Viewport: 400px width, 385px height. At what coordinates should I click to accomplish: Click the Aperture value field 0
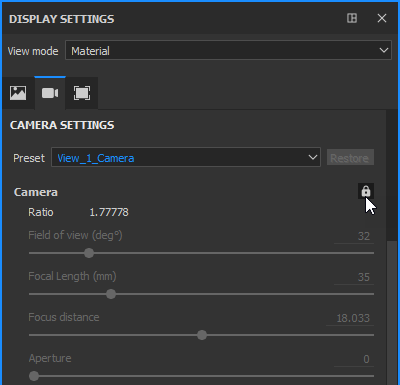(x=354, y=359)
